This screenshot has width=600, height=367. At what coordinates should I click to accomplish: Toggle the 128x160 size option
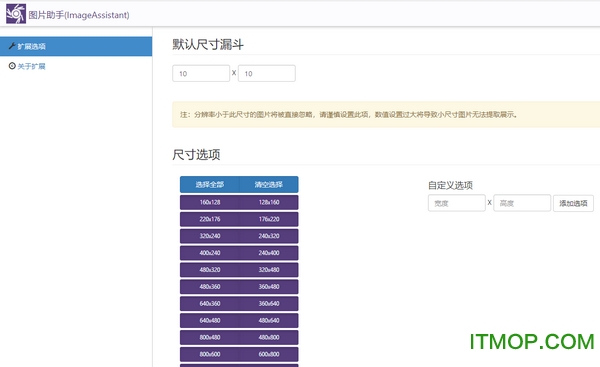tap(269, 202)
